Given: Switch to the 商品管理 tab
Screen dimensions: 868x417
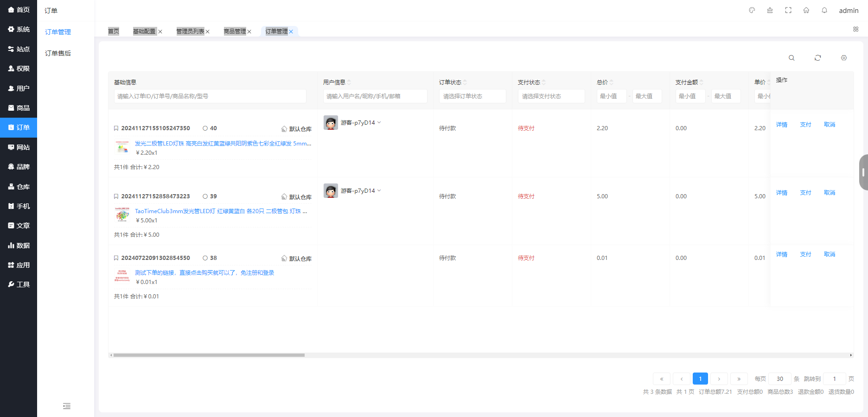Looking at the screenshot, I should point(235,31).
